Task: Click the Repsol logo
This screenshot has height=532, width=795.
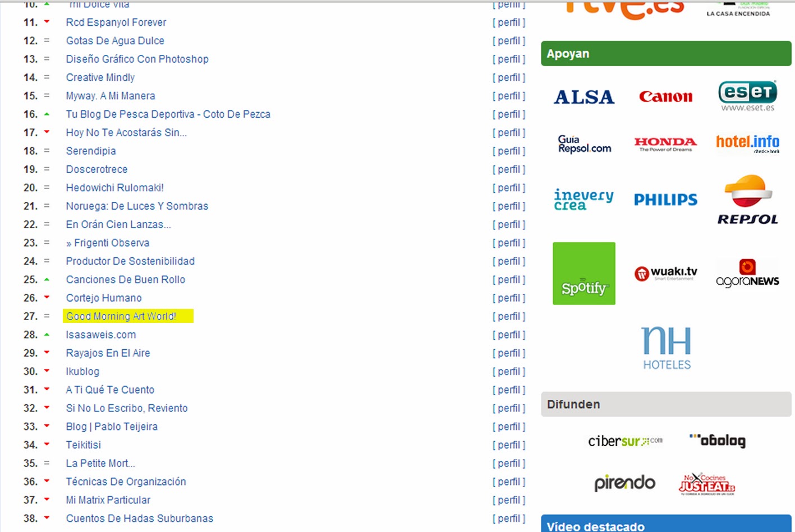Action: (748, 200)
